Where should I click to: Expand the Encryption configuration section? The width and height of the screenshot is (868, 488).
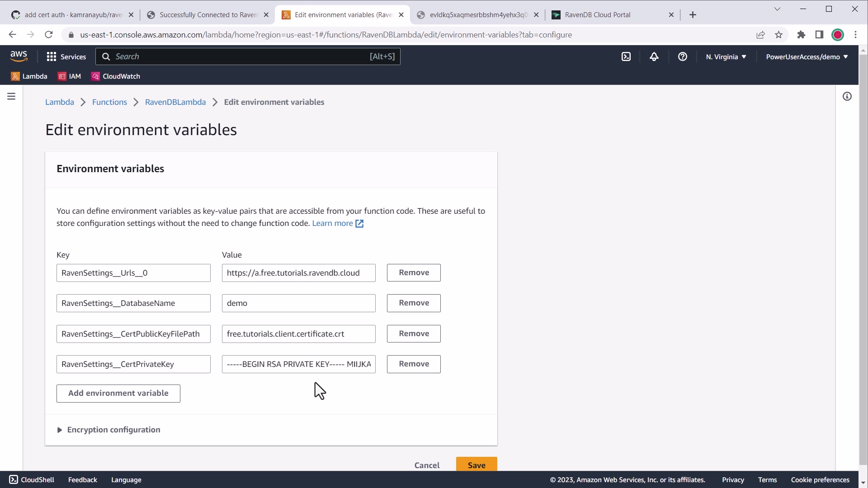109,430
